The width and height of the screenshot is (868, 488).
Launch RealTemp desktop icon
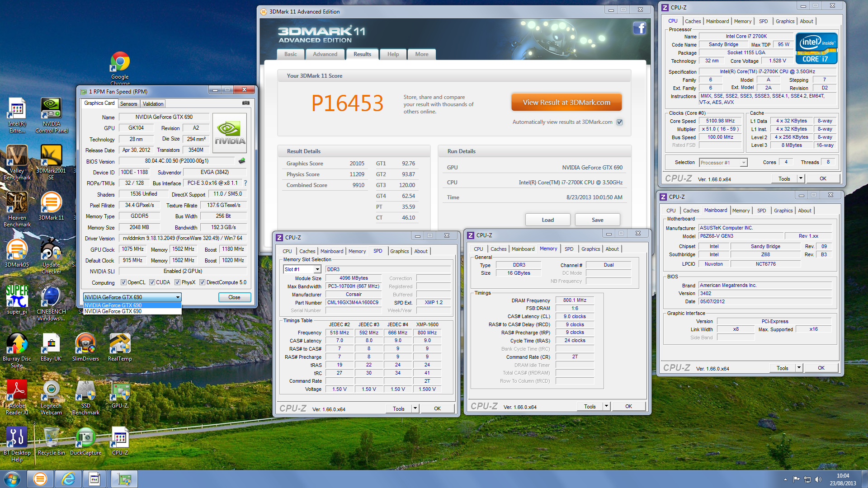pyautogui.click(x=120, y=347)
